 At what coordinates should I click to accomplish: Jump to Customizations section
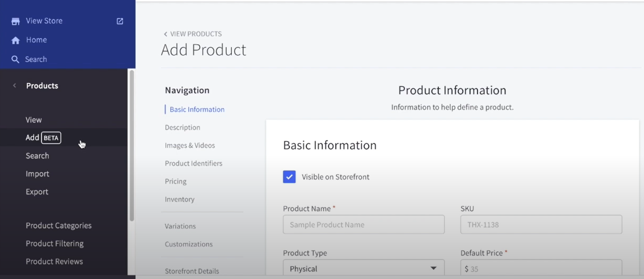coord(188,244)
